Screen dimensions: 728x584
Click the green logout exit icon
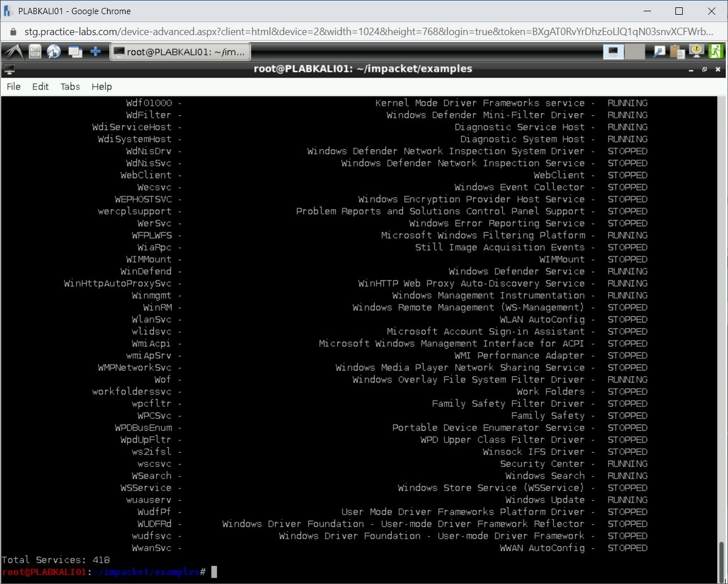point(716,51)
